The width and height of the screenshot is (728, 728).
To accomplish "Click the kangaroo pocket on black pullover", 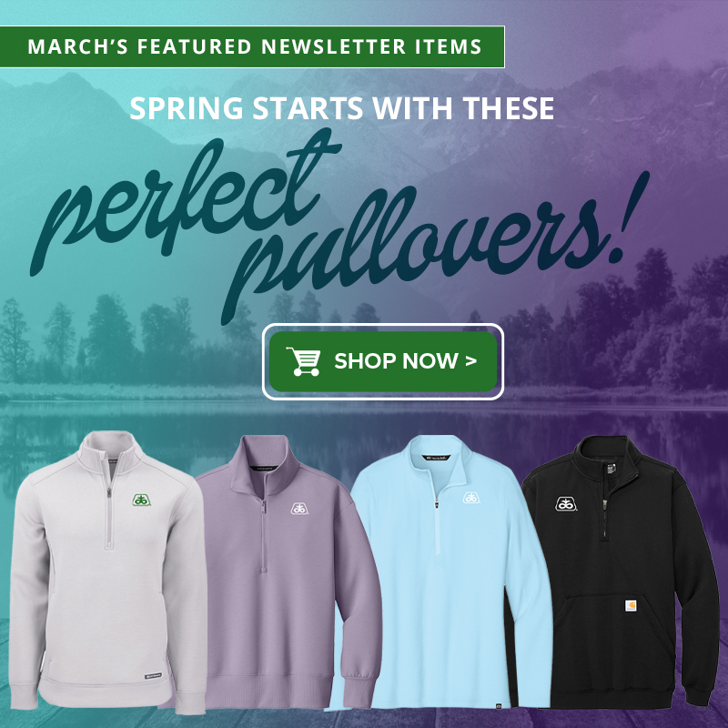I will (x=613, y=637).
